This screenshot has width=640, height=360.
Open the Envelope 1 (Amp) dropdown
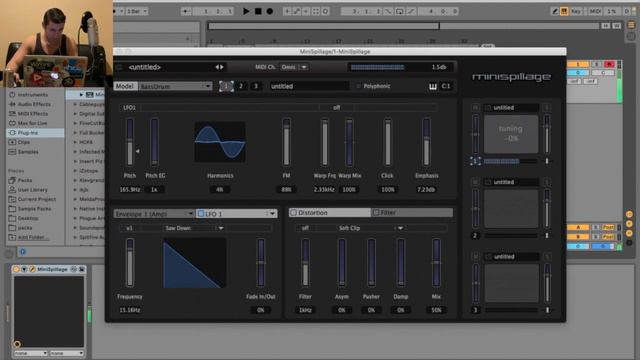(x=154, y=213)
